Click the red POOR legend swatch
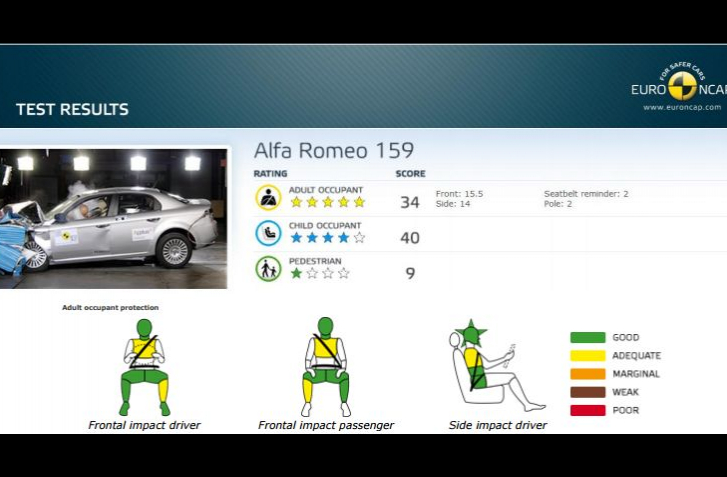Image resolution: width=727 pixels, height=477 pixels. [587, 410]
